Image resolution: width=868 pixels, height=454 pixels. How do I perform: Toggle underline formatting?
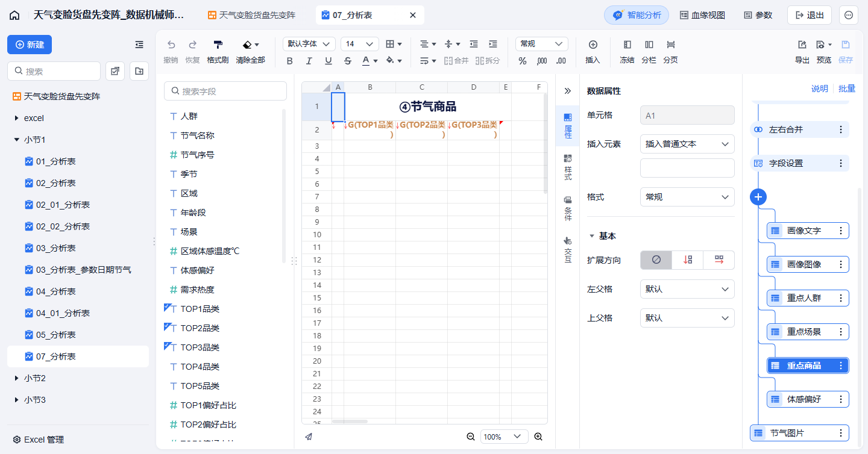coord(329,61)
